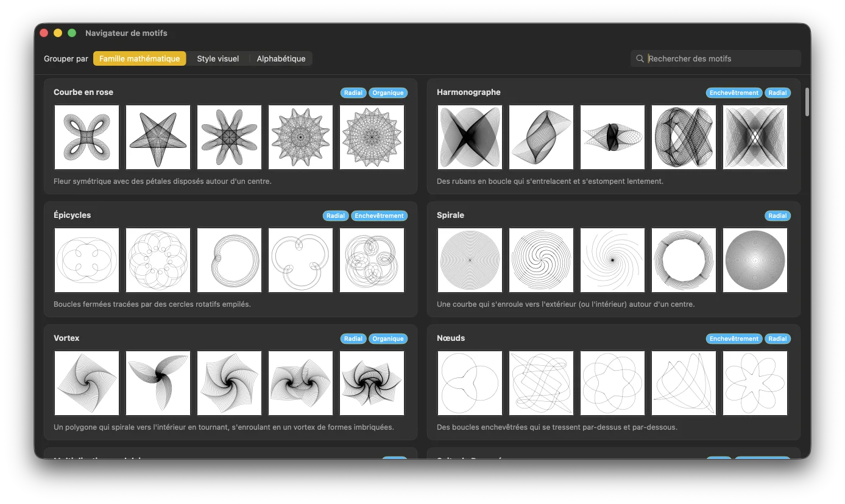The image size is (845, 504).
Task: Click the description 'Boucles fermées tracées par des cercles'
Action: click(x=152, y=304)
